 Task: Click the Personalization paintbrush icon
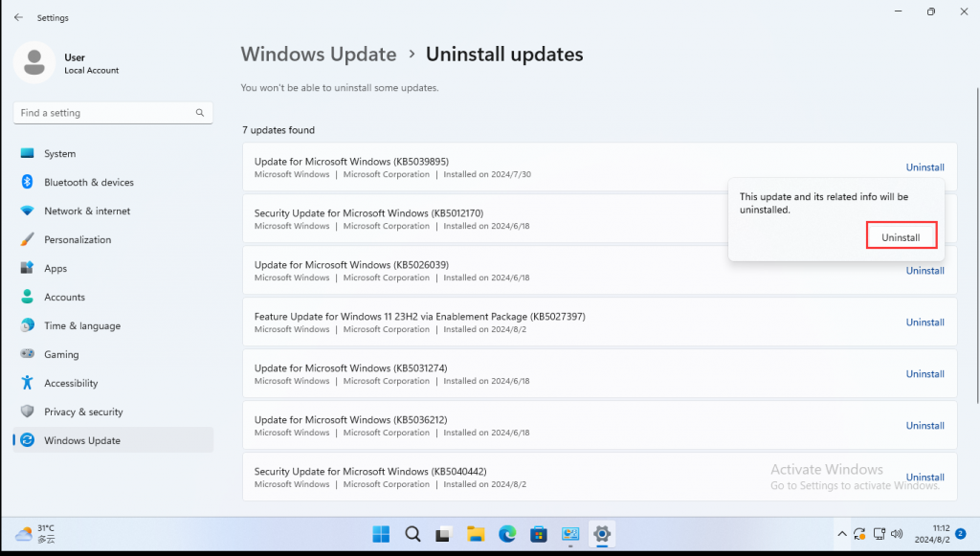(27, 239)
